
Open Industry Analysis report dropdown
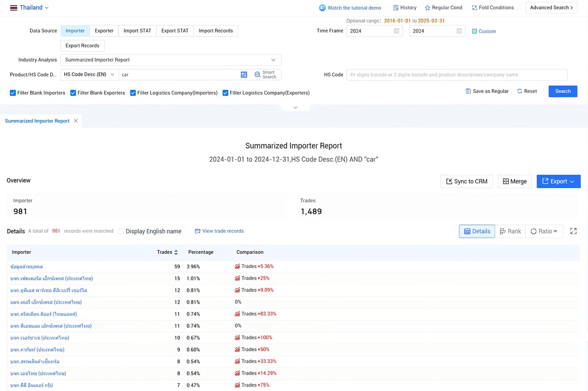tap(171, 60)
